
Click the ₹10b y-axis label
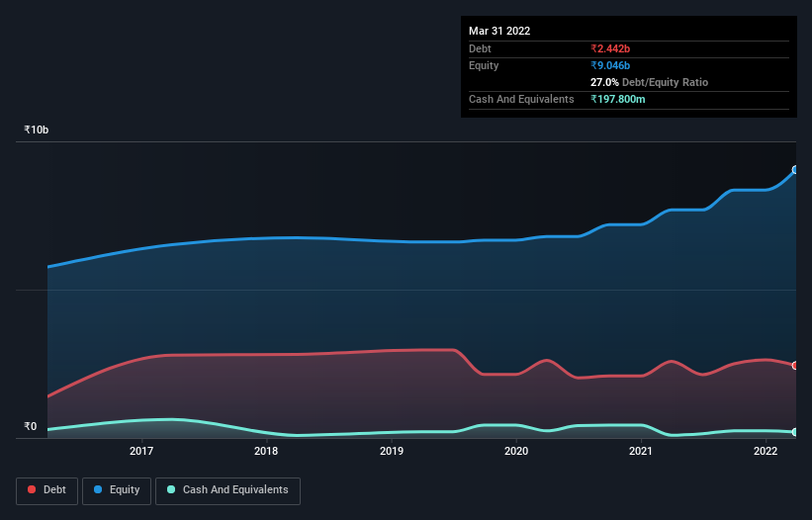point(37,130)
